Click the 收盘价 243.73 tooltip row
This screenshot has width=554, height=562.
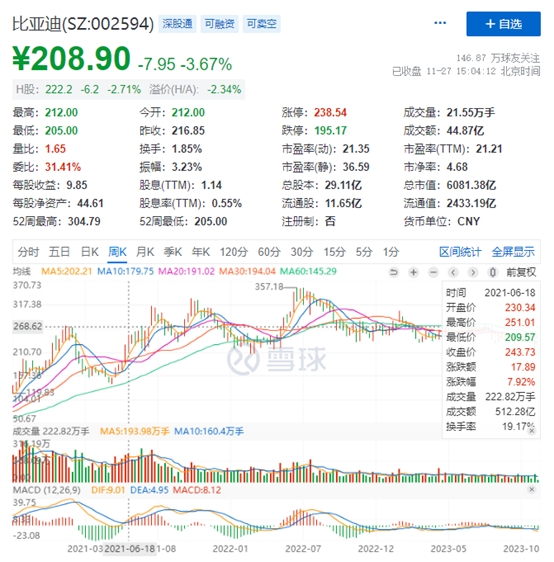click(491, 352)
